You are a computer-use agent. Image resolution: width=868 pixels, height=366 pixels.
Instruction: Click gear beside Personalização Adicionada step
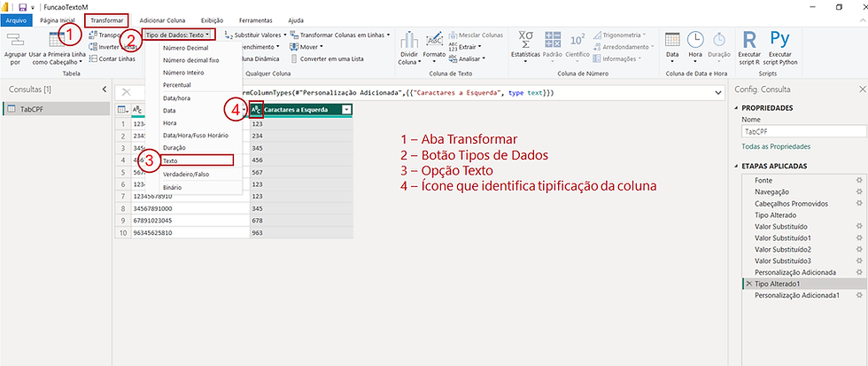(x=859, y=272)
